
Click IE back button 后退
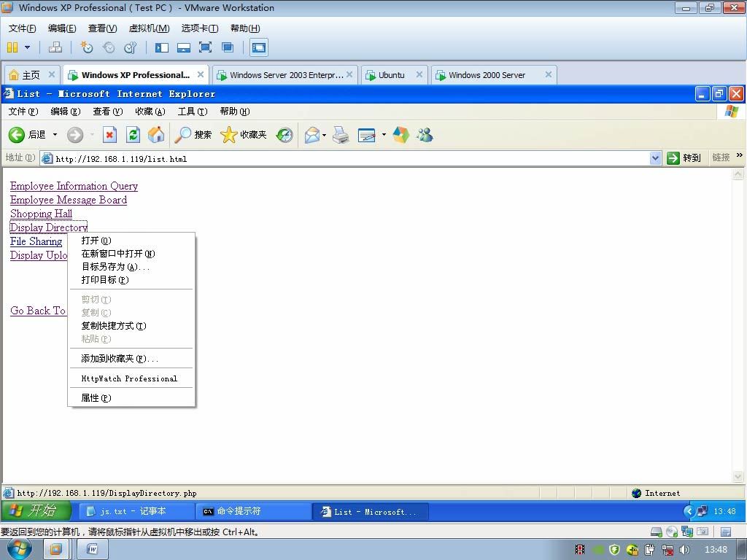coord(27,135)
